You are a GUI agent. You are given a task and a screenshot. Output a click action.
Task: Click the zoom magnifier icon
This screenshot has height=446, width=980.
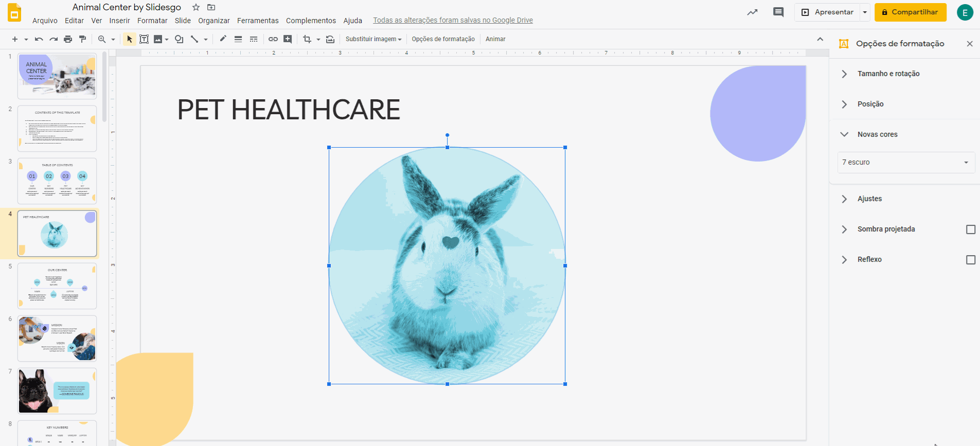102,39
